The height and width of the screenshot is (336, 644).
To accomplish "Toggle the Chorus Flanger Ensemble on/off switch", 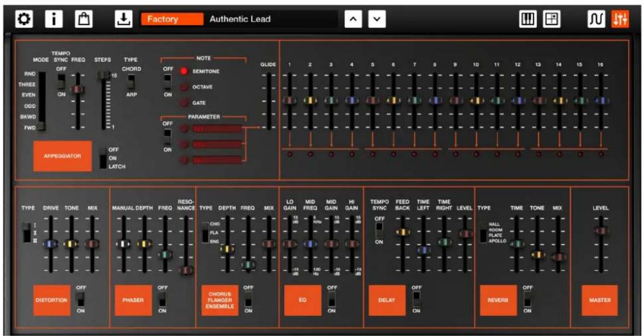I will 248,299.
